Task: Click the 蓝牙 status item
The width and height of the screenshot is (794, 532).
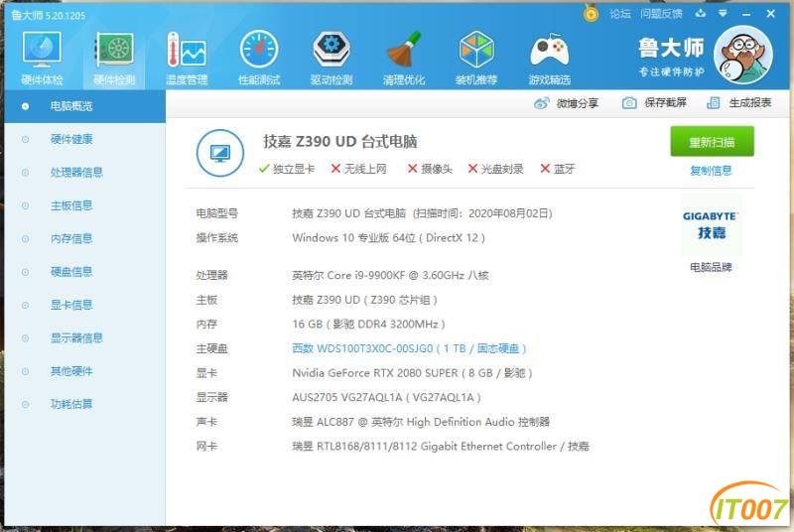Action: tap(558, 169)
